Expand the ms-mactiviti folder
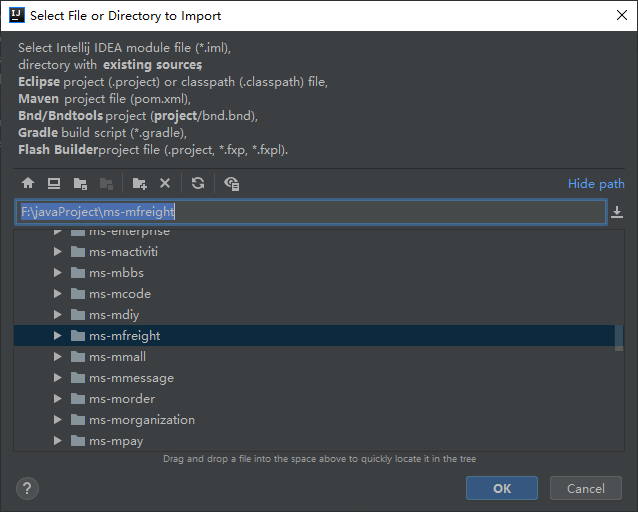The image size is (638, 512). 57,252
